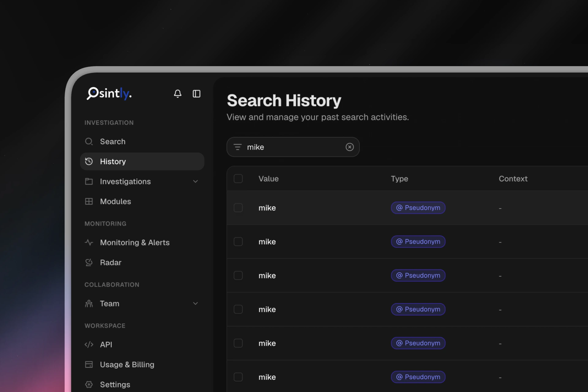The image size is (588, 392).
Task: Check the first mike row checkbox
Action: (238, 208)
